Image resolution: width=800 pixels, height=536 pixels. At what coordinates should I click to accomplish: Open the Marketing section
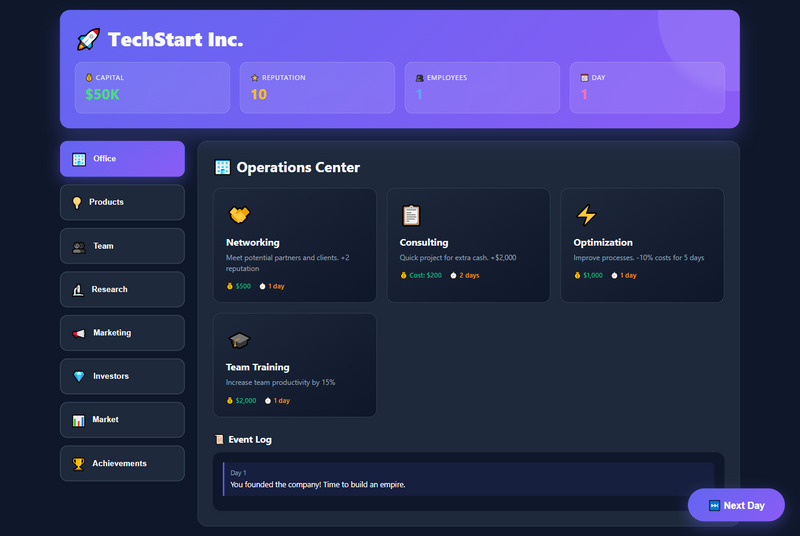coord(122,333)
